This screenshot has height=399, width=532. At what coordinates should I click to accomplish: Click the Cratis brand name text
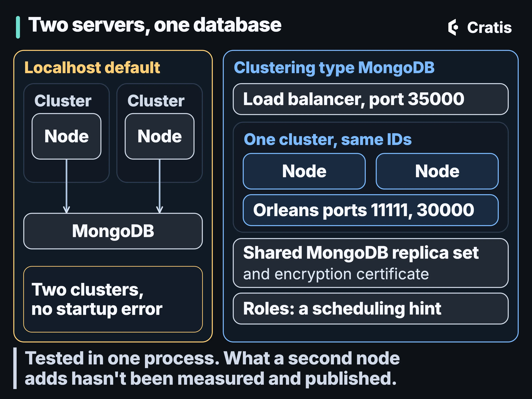489,27
